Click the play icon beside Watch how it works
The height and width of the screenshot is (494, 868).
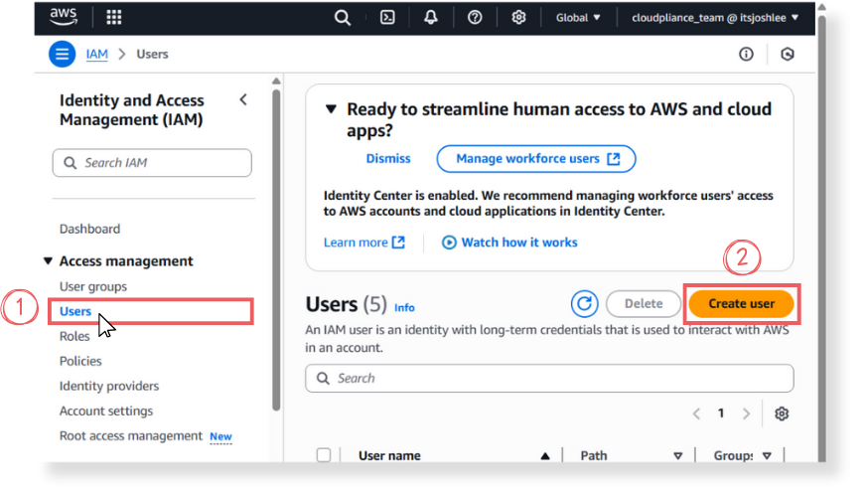[x=449, y=243]
